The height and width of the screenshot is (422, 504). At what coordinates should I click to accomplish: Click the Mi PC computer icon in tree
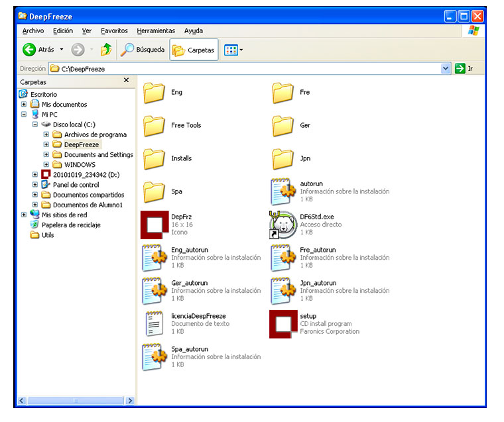[35, 115]
